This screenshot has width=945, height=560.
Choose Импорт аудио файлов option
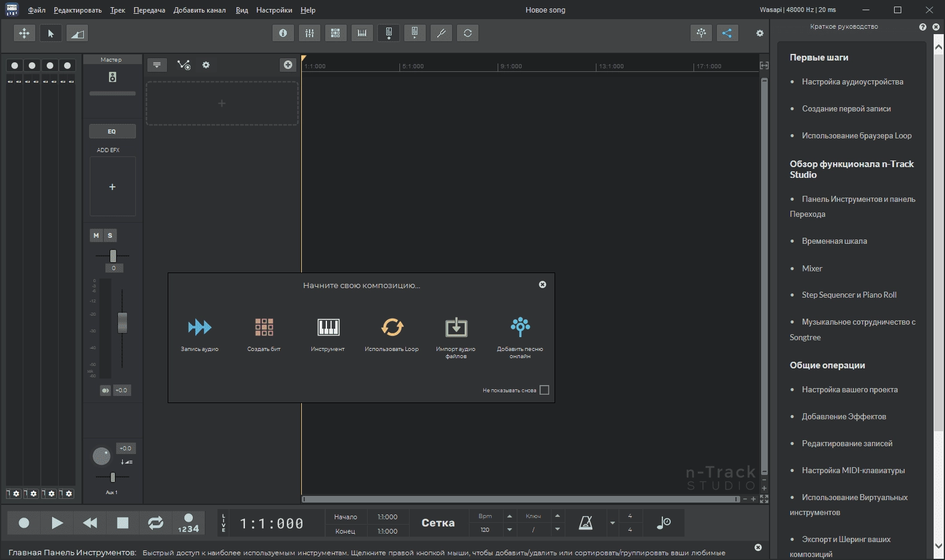(456, 337)
